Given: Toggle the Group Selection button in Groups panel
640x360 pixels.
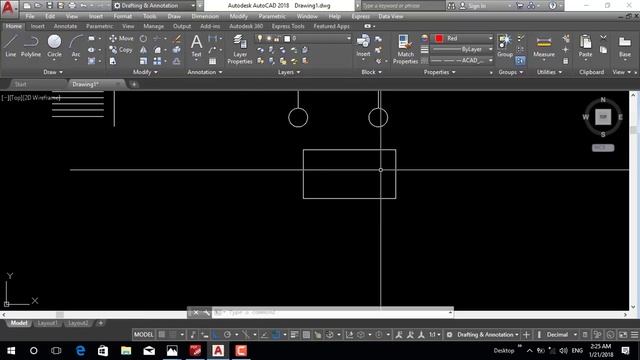Looking at the screenshot, I should tap(520, 61).
